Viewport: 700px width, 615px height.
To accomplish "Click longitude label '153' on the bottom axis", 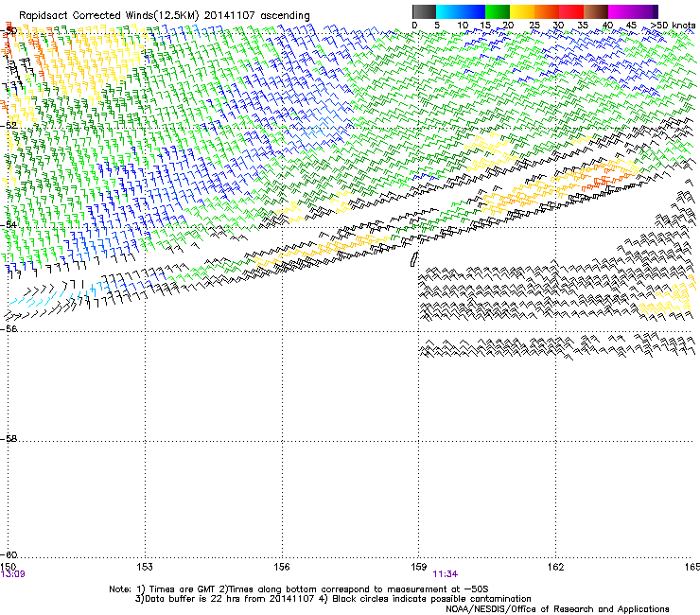I will (x=145, y=567).
